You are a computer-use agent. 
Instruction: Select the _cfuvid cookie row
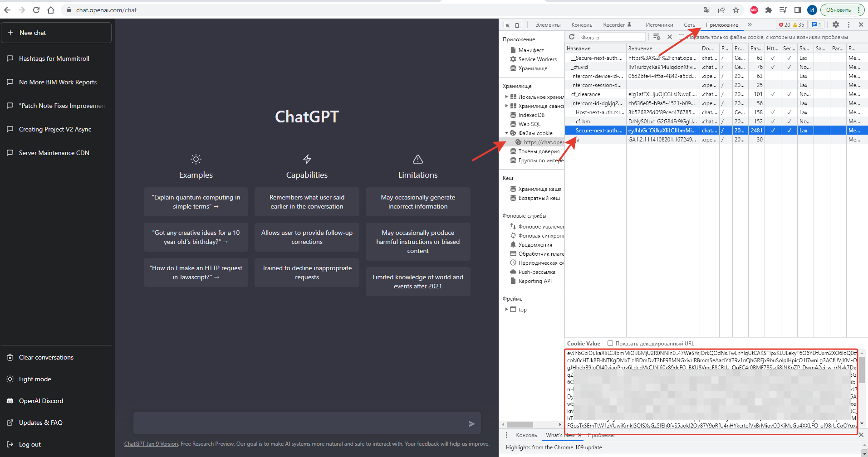pyautogui.click(x=716, y=67)
